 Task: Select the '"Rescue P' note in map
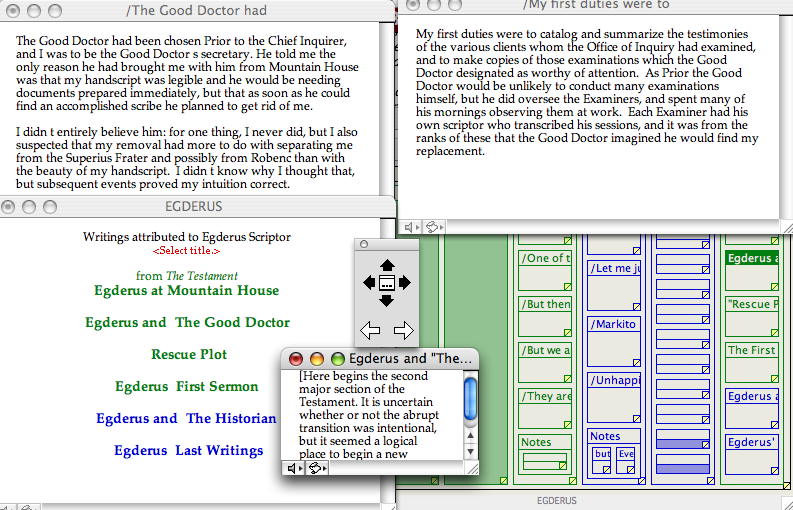(752, 317)
